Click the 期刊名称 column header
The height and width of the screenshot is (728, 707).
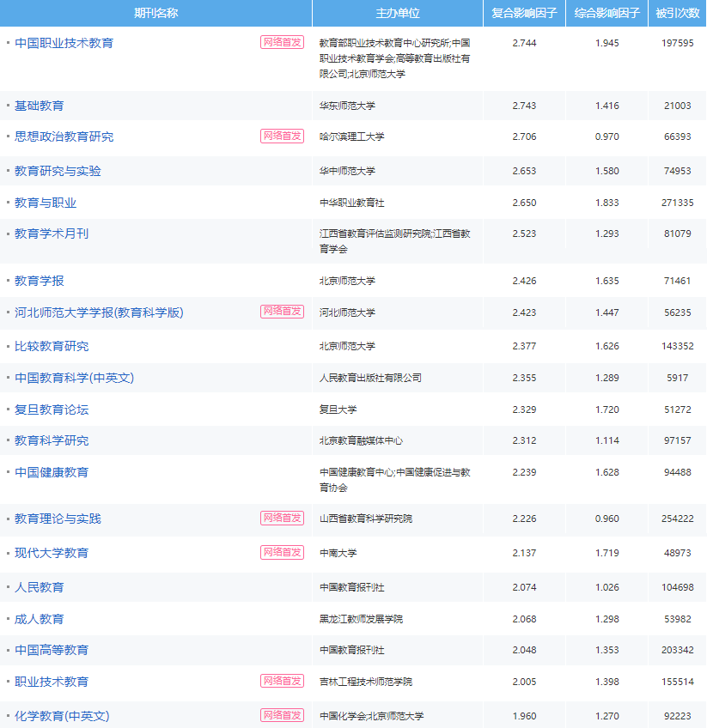point(156,13)
